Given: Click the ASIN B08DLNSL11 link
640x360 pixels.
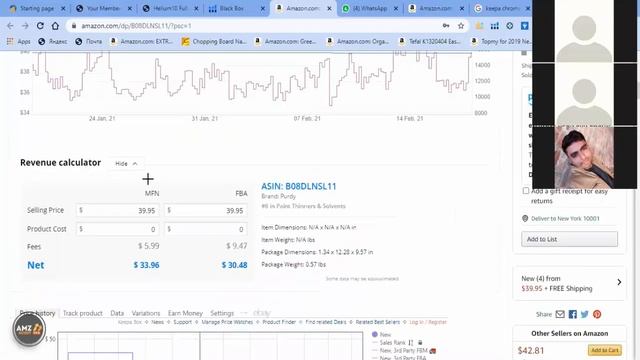Looking at the screenshot, I should coord(299,186).
